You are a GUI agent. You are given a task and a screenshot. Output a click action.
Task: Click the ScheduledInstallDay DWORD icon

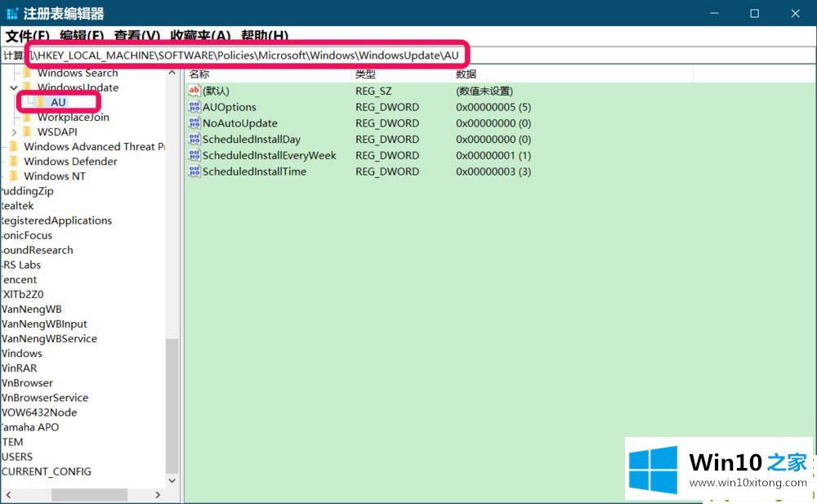coord(194,139)
